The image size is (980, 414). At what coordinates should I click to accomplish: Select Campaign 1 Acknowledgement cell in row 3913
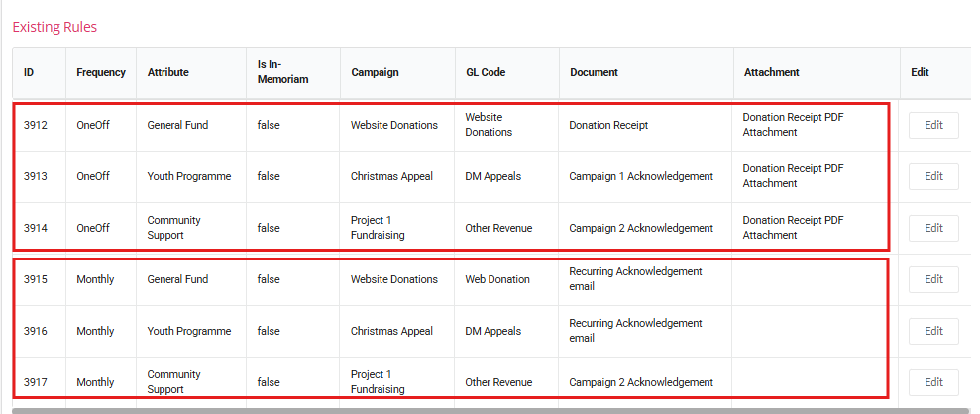[641, 176]
